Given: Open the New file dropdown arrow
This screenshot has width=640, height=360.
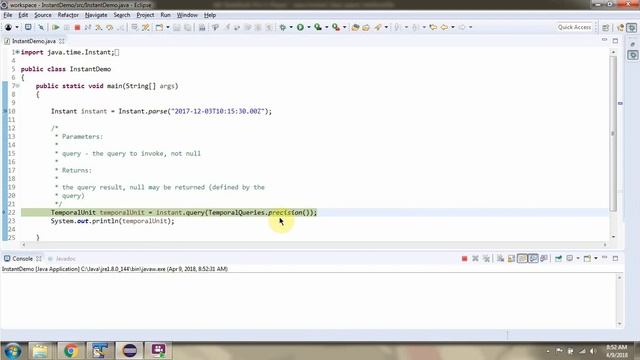Looking at the screenshot, I should pyautogui.click(x=167, y=27).
